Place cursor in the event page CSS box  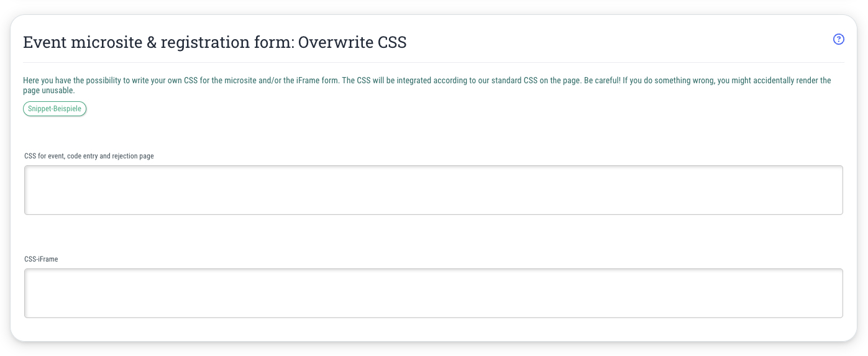tap(433, 190)
